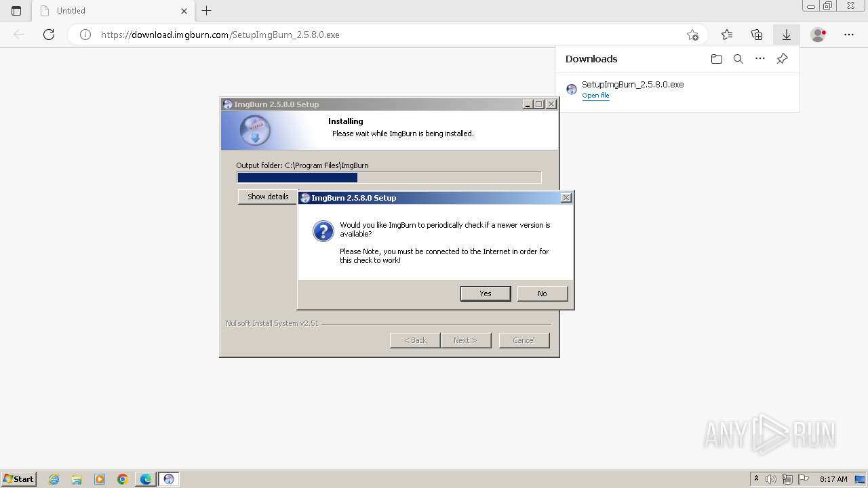
Task: Open the Favorites icon in Edge
Action: coord(727,35)
